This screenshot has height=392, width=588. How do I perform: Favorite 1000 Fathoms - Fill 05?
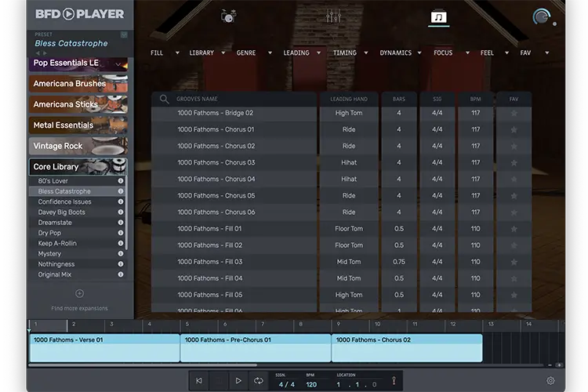point(514,295)
